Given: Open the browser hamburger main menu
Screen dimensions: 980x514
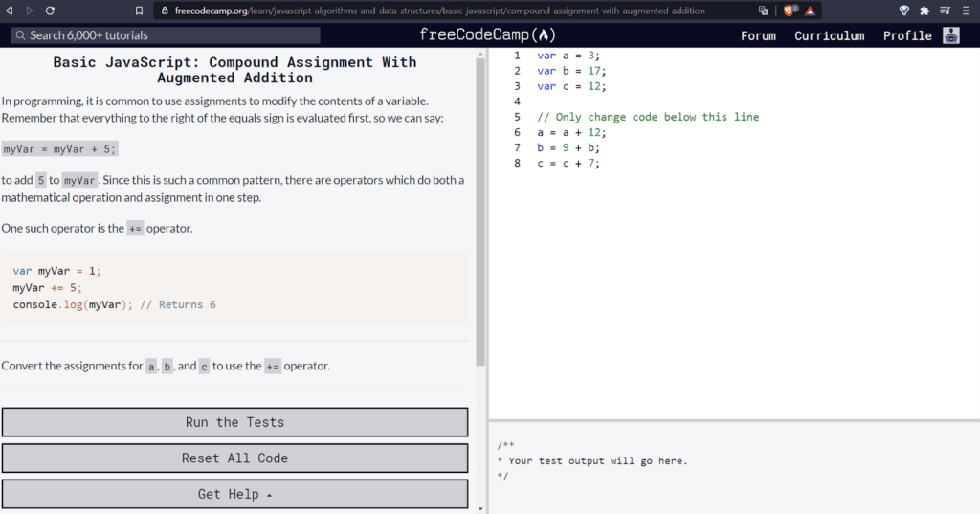Looking at the screenshot, I should coord(967,11).
